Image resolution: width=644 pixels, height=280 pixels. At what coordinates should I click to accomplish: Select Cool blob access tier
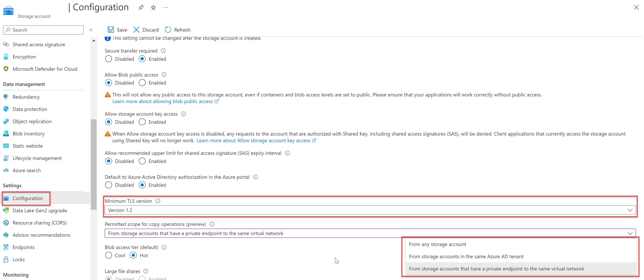click(109, 255)
